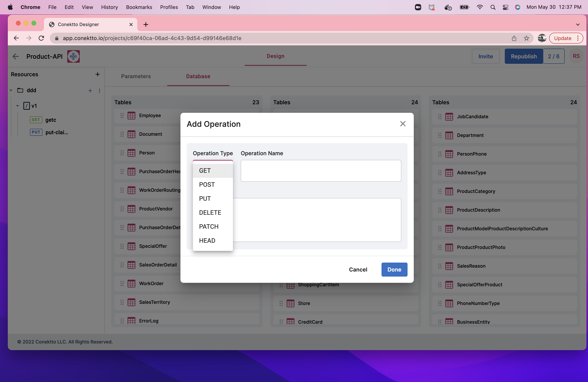Collapse the ddd folder tree arrow

coord(11,90)
